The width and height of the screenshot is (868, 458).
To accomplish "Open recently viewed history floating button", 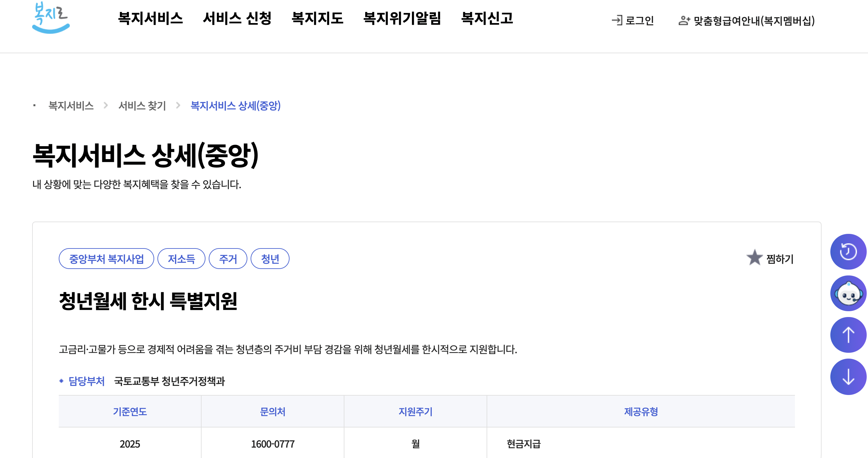I will [848, 252].
